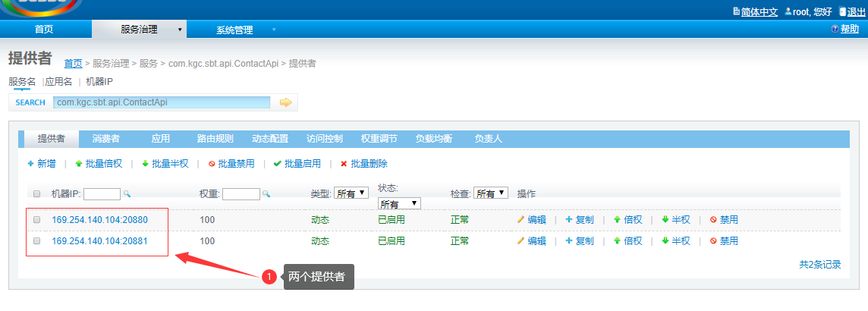
Task: Select the 服务名 search mode
Action: click(22, 81)
